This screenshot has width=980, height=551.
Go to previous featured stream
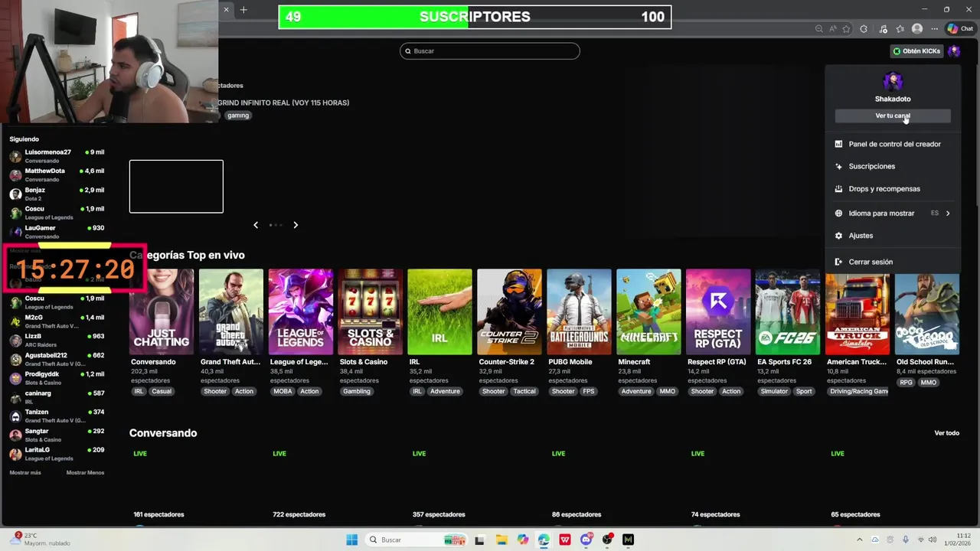point(256,225)
